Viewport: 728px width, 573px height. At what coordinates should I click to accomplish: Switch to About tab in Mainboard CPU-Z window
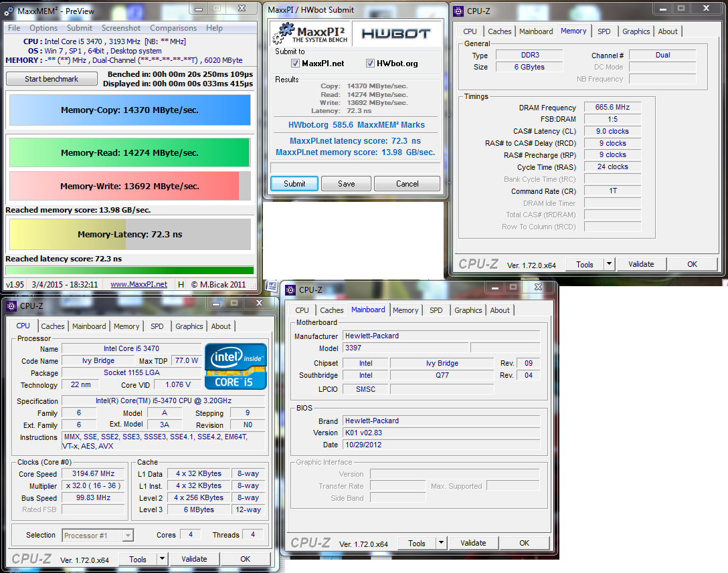[x=500, y=310]
